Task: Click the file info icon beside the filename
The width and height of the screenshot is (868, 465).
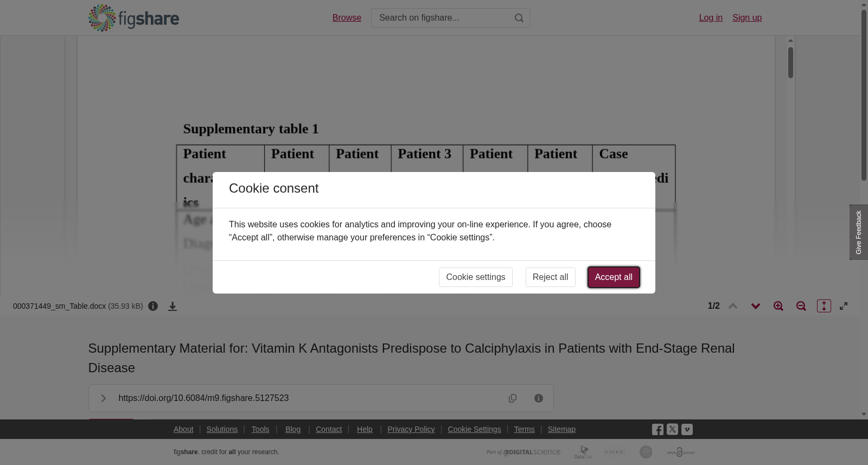Action: point(153,306)
